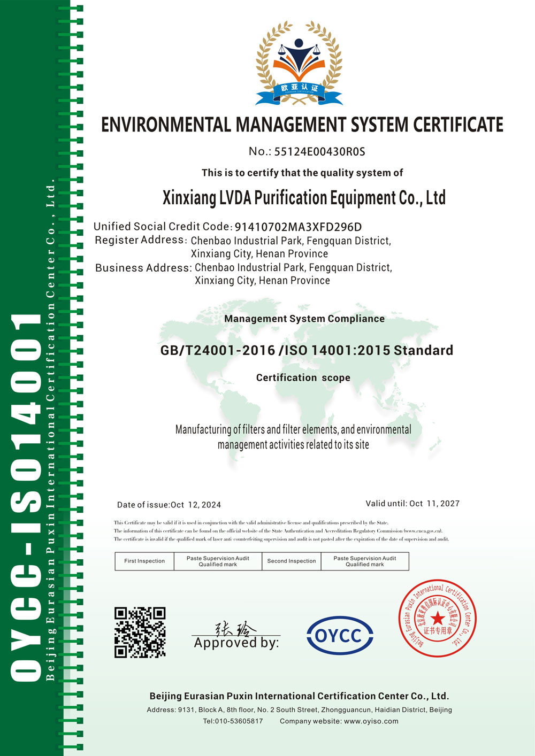The height and width of the screenshot is (756, 535).
Task: Select the "Manufacturing of filters and filter elements" scope text
Action: point(293,437)
